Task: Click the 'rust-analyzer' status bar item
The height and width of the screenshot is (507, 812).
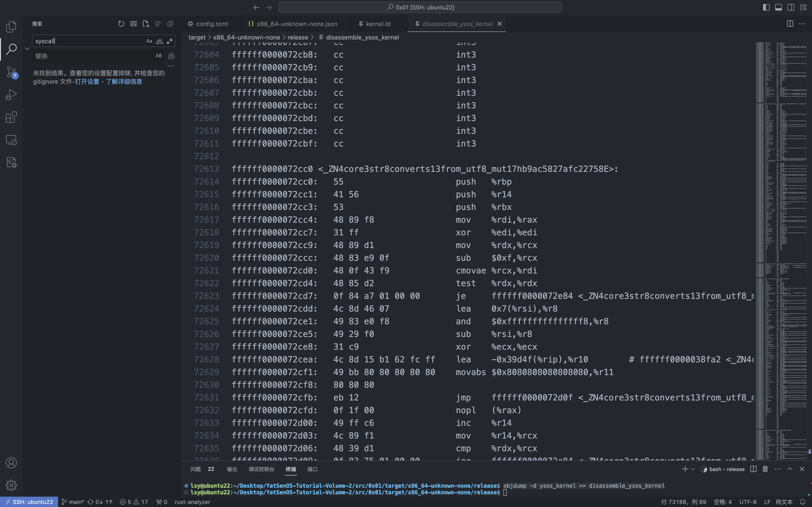Action: click(x=192, y=502)
